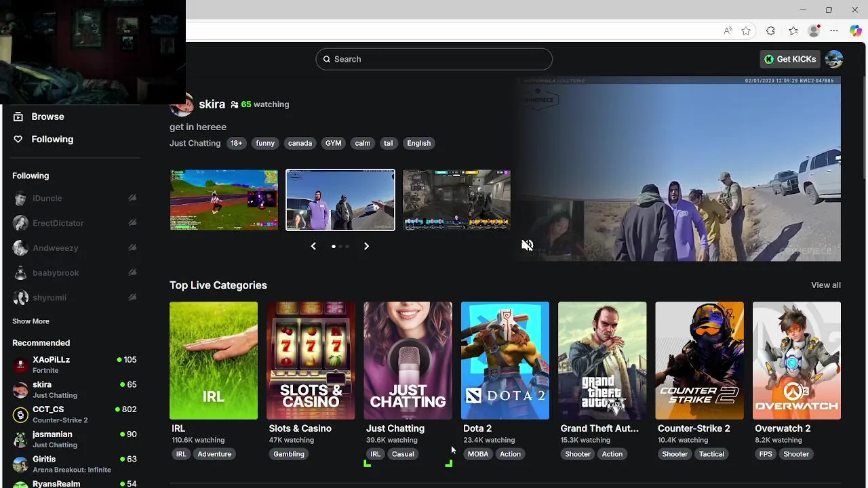
Task: Click the Following heart icon
Action: [18, 139]
